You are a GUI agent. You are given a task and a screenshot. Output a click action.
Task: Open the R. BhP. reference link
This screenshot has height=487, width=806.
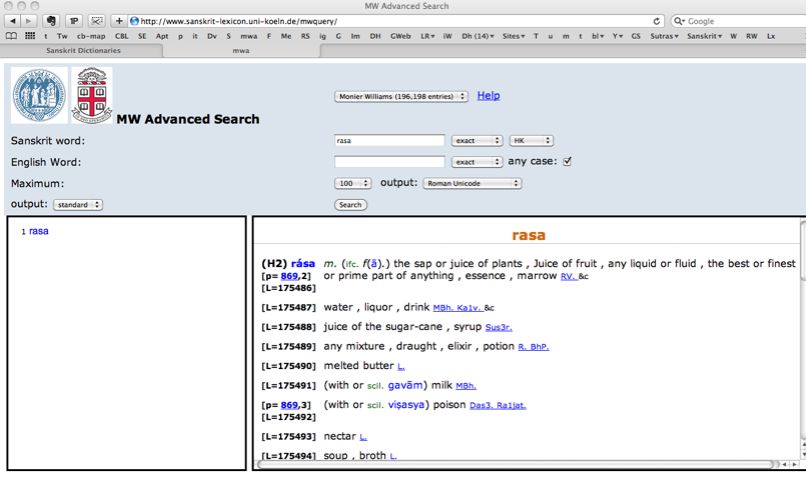pos(533,347)
